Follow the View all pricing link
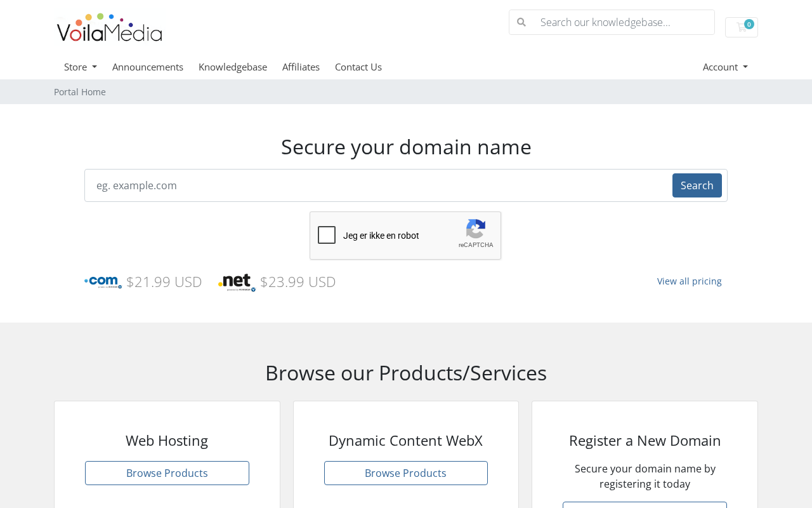The image size is (812, 508). click(x=690, y=281)
